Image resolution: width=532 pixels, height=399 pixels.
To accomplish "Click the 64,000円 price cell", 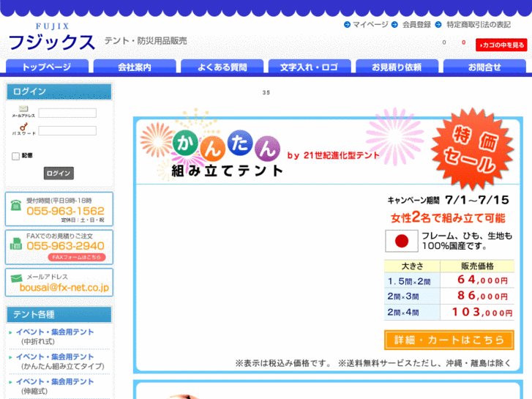I will (477, 280).
